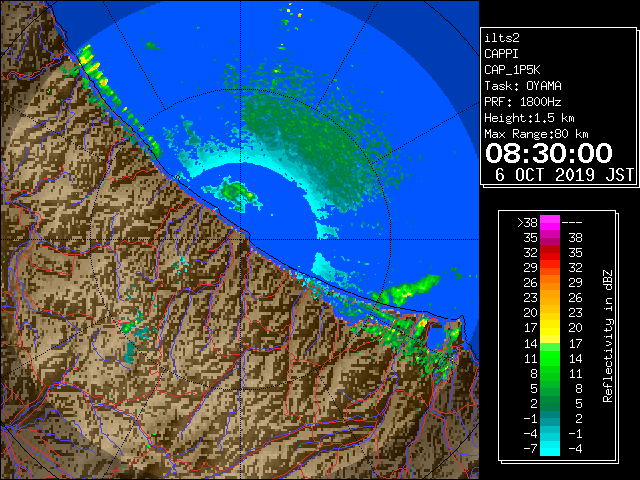
Task: Click the large dark-green echo mass northeast of center
Action: (x=310, y=143)
